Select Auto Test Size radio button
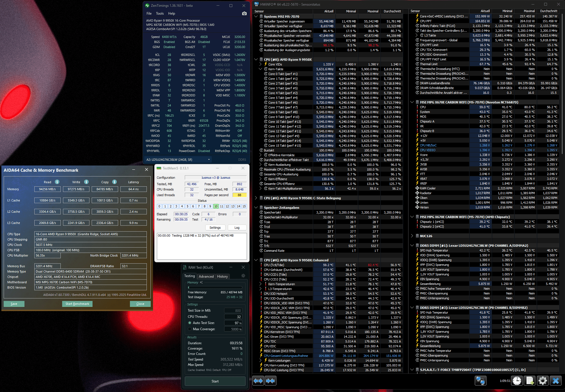565x392 pixels. (190, 323)
